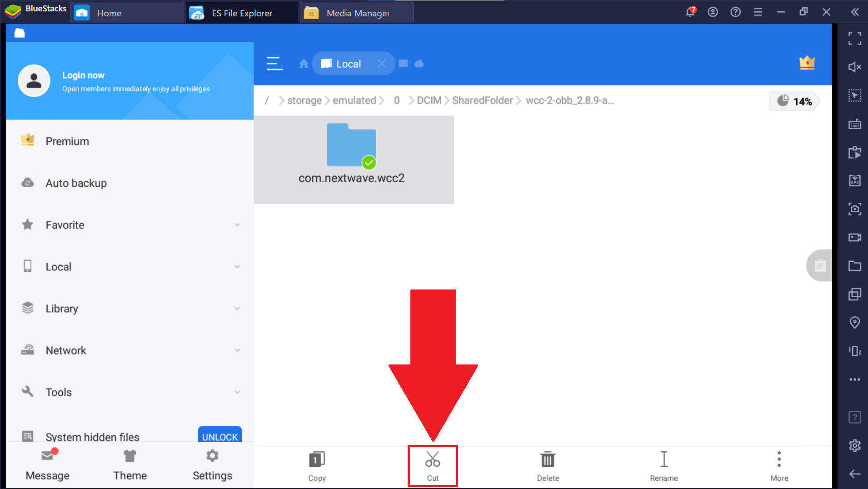This screenshot has height=489, width=868.
Task: Open the ES File Explorer hamburger menu
Action: (x=274, y=64)
